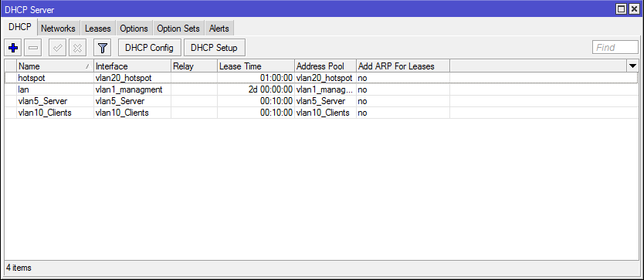This screenshot has width=644, height=280.
Task: Click vlan5_Server's 00:10:00 lease time
Action: pos(256,101)
